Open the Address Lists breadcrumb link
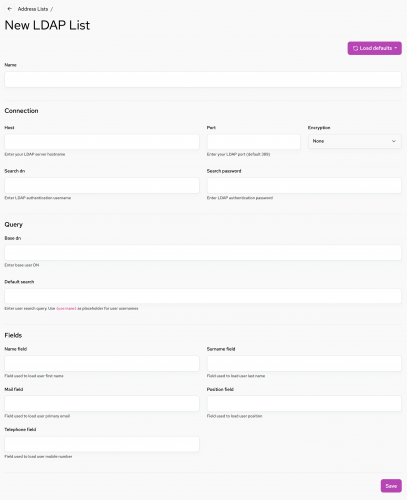The image size is (407, 500). tap(33, 9)
